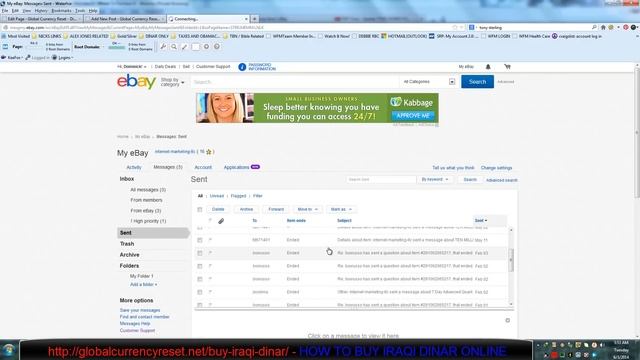Open the eBay shopping cart
Image resolution: width=640 pixels, height=360 pixels.
507,67
